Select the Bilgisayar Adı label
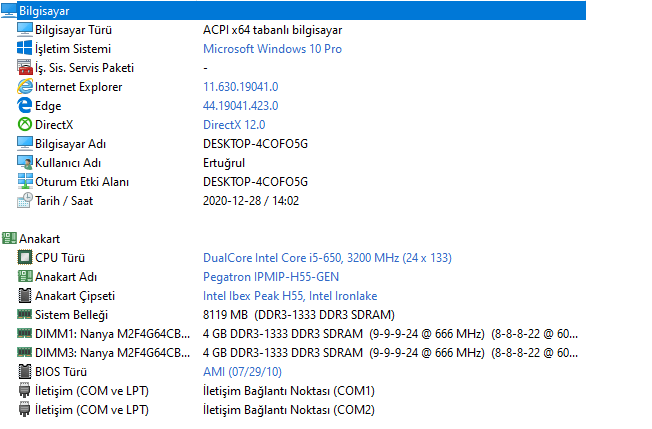Viewport: 652px width, 429px height. point(70,144)
